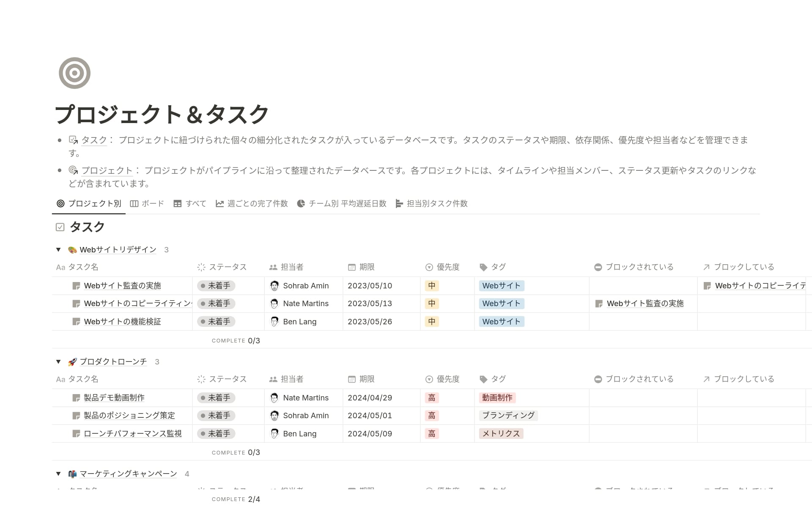
Task: Click the rocket icon of プロダクトローンチ group
Action: point(72,362)
